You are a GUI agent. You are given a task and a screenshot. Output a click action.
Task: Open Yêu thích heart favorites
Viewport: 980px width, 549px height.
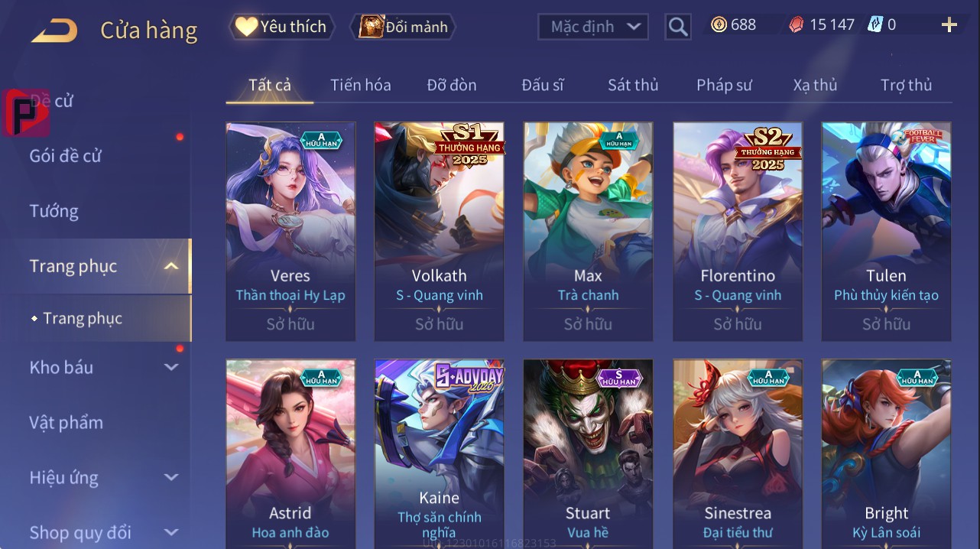281,27
